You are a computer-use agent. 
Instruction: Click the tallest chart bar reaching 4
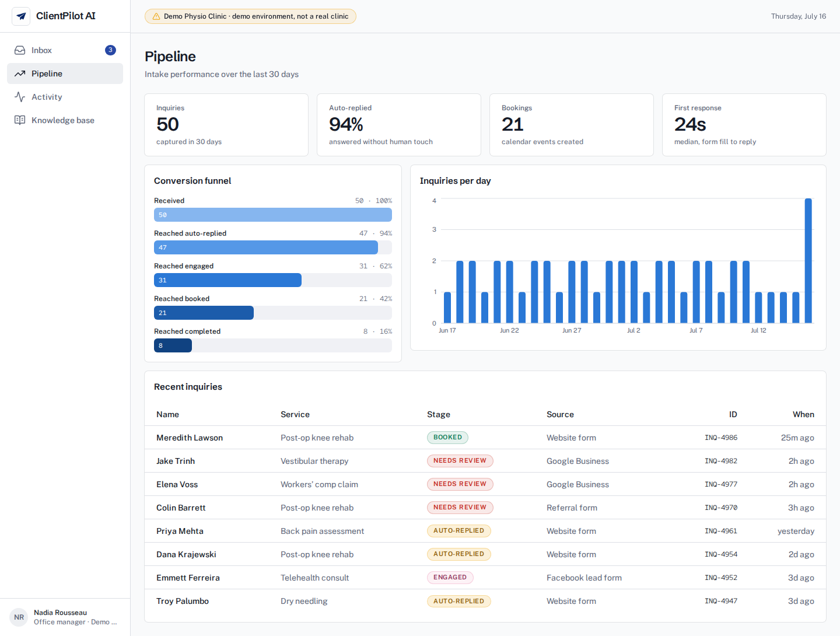coord(808,261)
